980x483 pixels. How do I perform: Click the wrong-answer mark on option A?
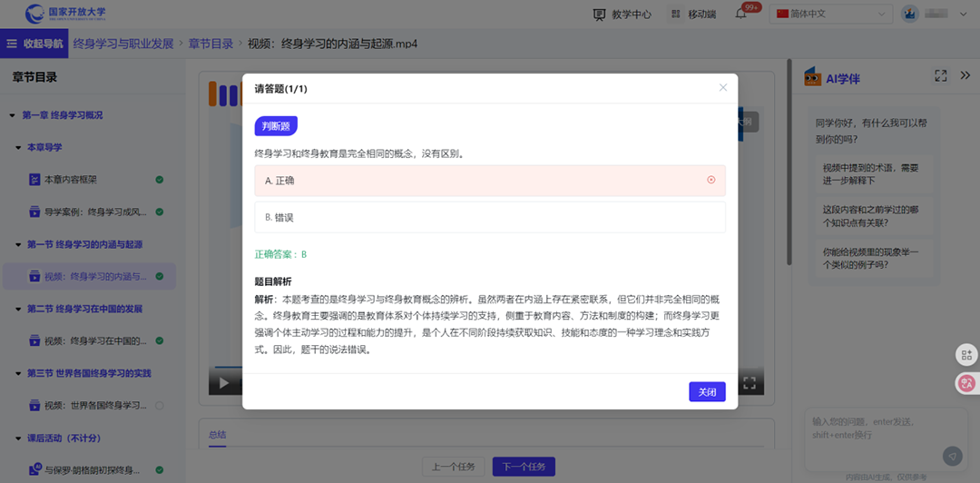[x=710, y=180]
